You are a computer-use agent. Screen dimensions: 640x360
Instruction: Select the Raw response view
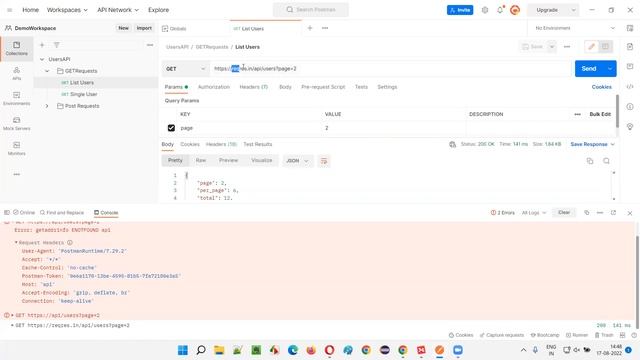click(x=201, y=160)
